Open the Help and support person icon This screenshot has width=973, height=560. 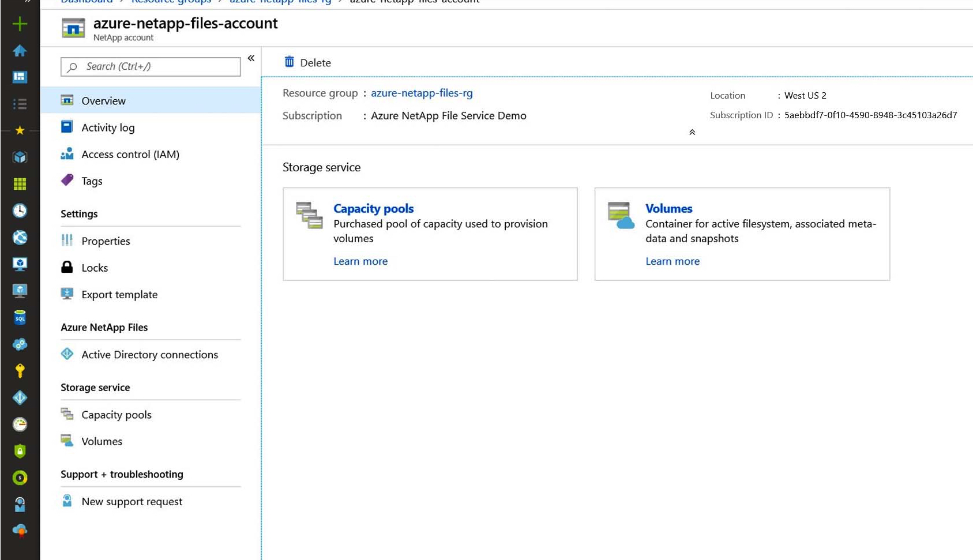point(20,505)
